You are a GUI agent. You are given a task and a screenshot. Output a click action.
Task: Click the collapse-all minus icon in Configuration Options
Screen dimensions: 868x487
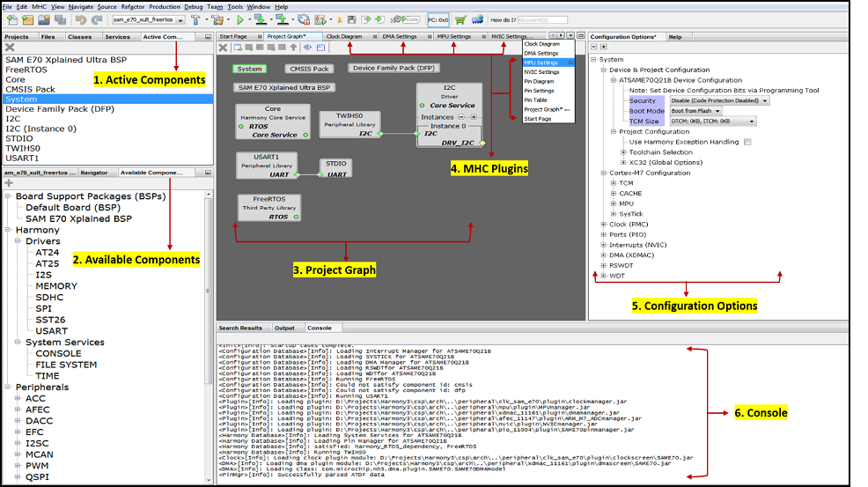594,47
